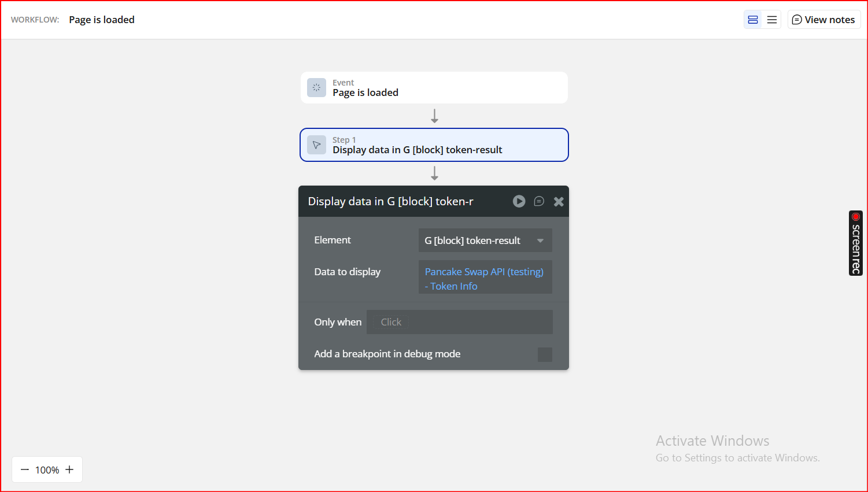
Task: Select the Step 1 Display data card
Action: coord(434,145)
